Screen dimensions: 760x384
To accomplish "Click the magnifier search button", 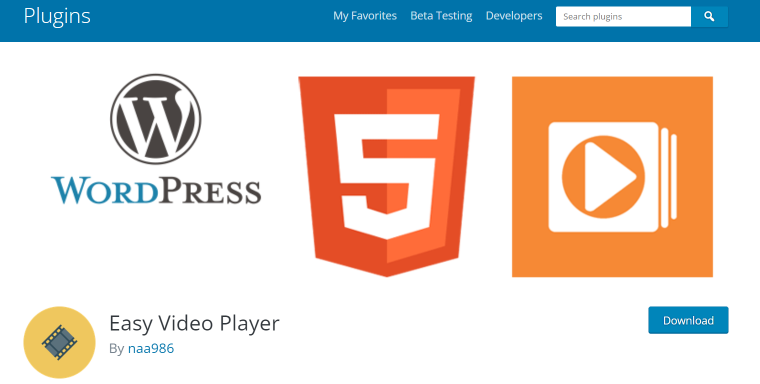I will click(x=709, y=16).
